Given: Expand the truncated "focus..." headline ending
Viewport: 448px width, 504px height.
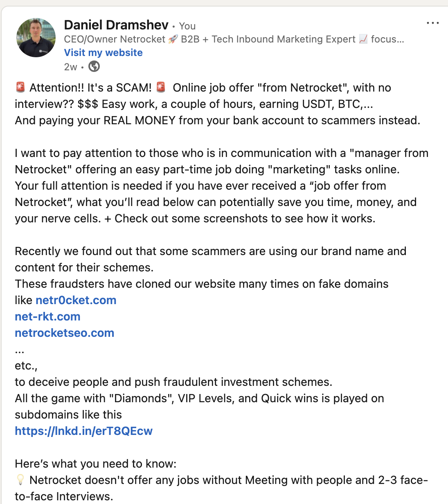Looking at the screenshot, I should (387, 39).
